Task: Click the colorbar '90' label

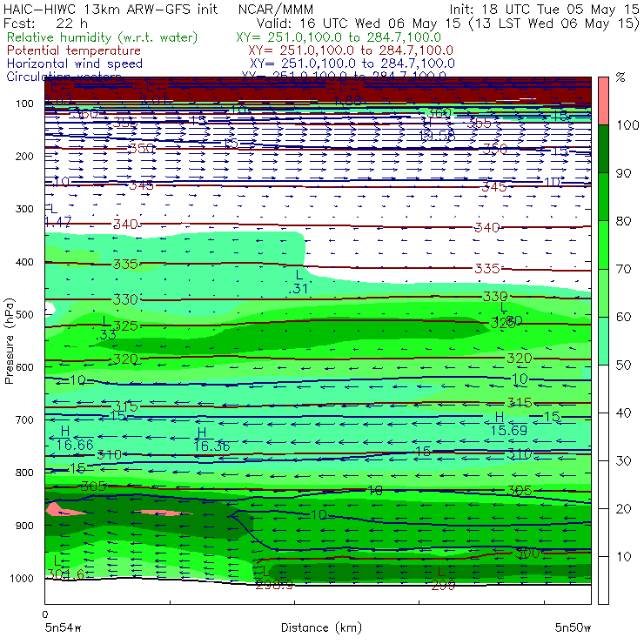Action: (623, 173)
